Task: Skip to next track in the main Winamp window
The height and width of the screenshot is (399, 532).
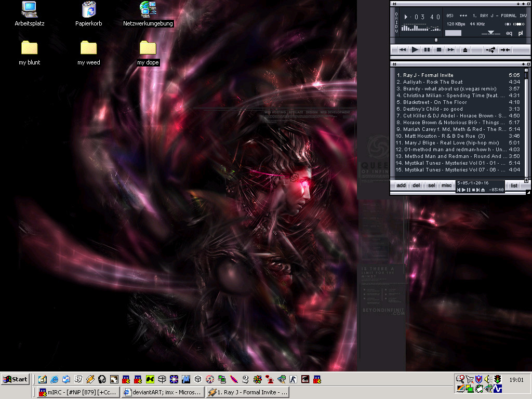Action: pyautogui.click(x=450, y=50)
